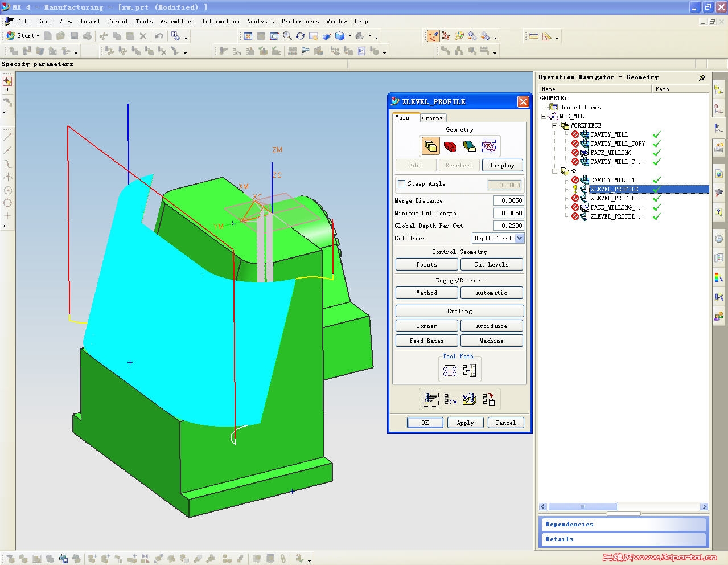Select the red Blank geometry icon

coord(450,146)
